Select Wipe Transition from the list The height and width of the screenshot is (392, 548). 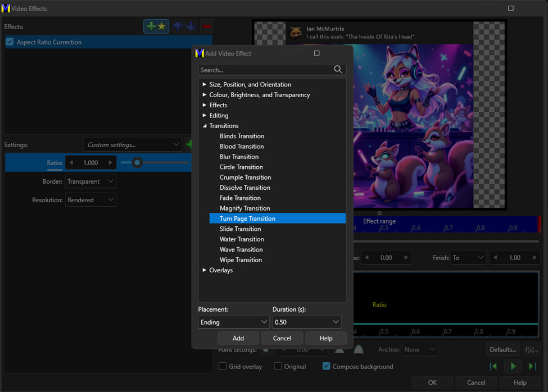[241, 260]
